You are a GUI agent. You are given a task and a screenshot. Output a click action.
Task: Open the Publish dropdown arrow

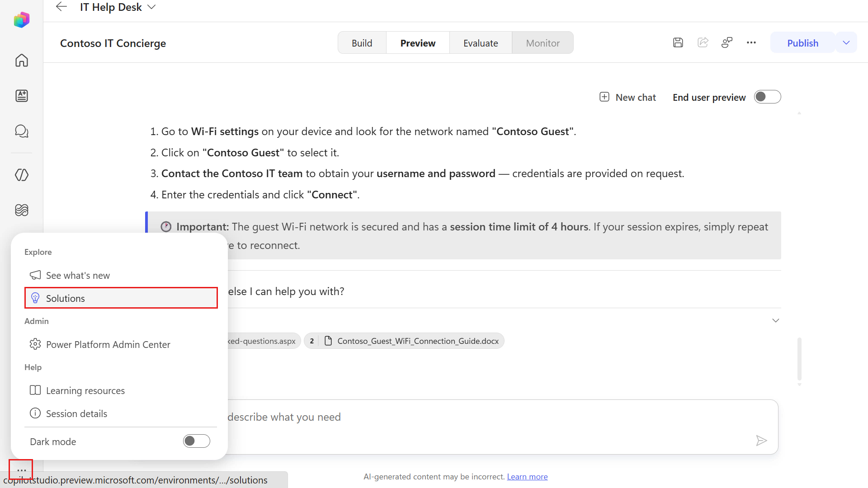(846, 42)
